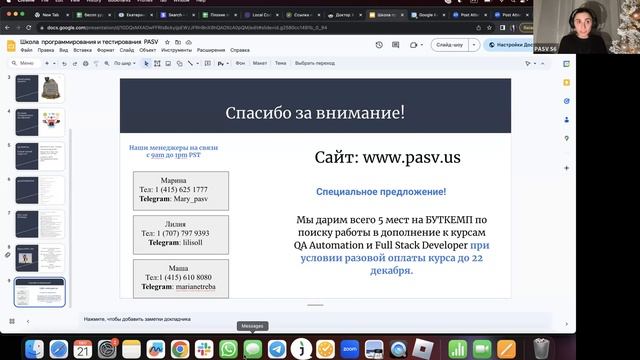Select the Shape tool icon

point(179,64)
